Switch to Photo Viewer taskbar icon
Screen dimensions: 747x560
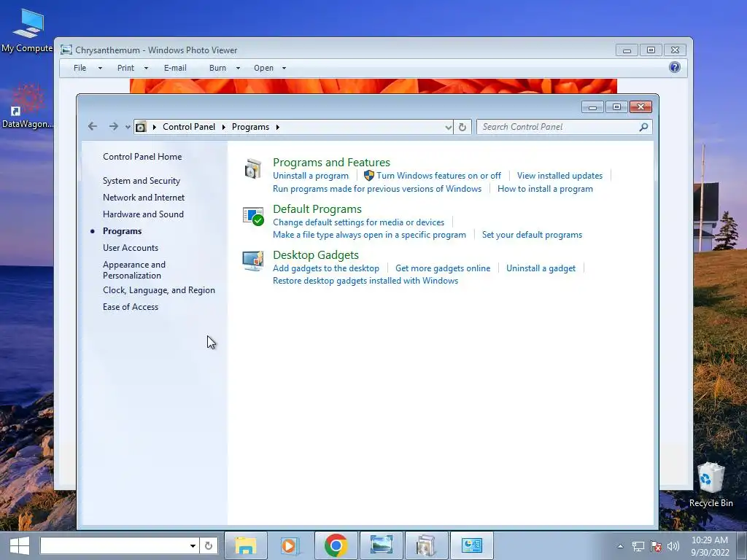coord(381,545)
